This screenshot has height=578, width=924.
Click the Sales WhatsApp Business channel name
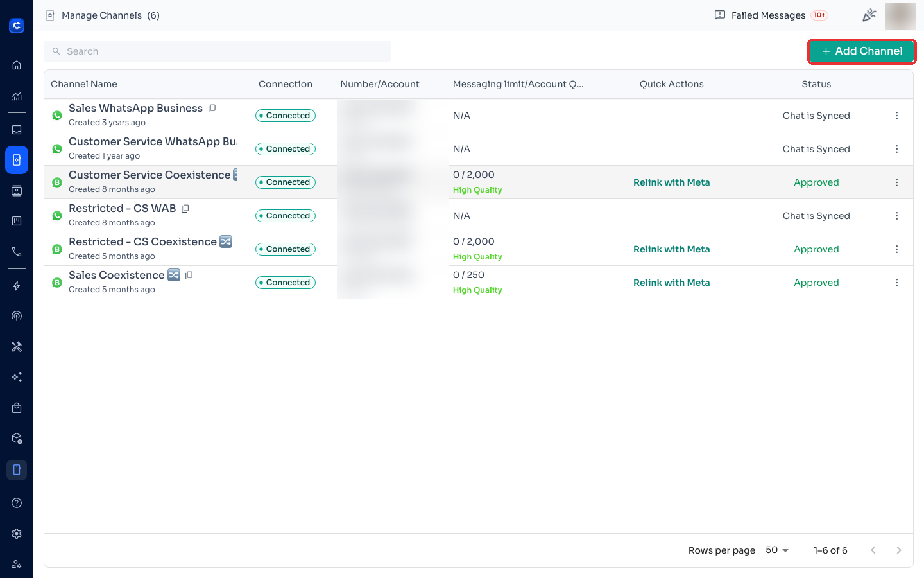[135, 108]
